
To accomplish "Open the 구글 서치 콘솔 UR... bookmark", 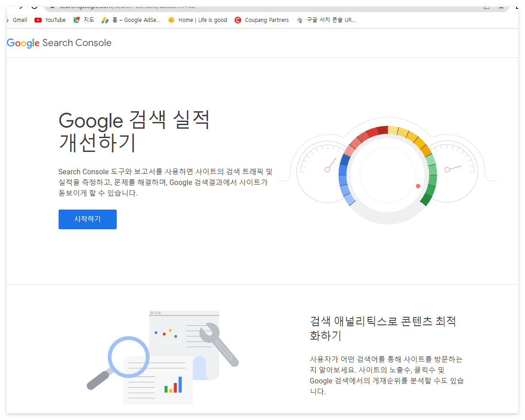I will pyautogui.click(x=326, y=20).
